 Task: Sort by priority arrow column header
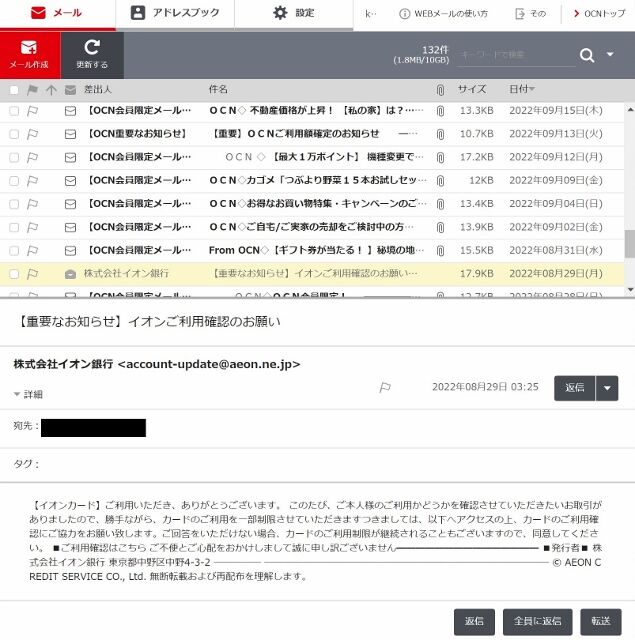(51, 90)
